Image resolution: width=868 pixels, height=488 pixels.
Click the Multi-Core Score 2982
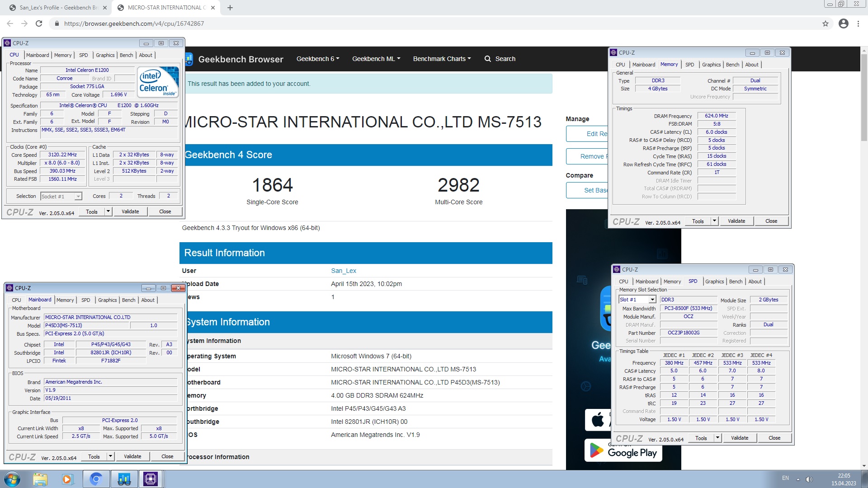[458, 185]
